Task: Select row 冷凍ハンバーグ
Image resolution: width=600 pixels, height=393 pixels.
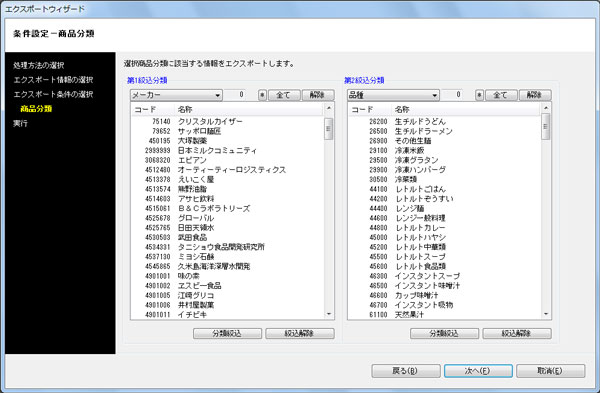Action: tap(445, 170)
